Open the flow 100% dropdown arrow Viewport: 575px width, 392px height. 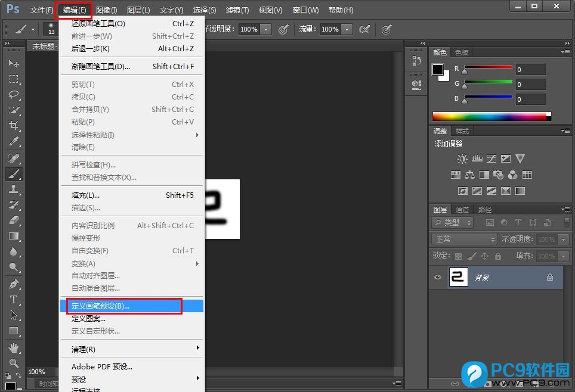click(x=347, y=29)
